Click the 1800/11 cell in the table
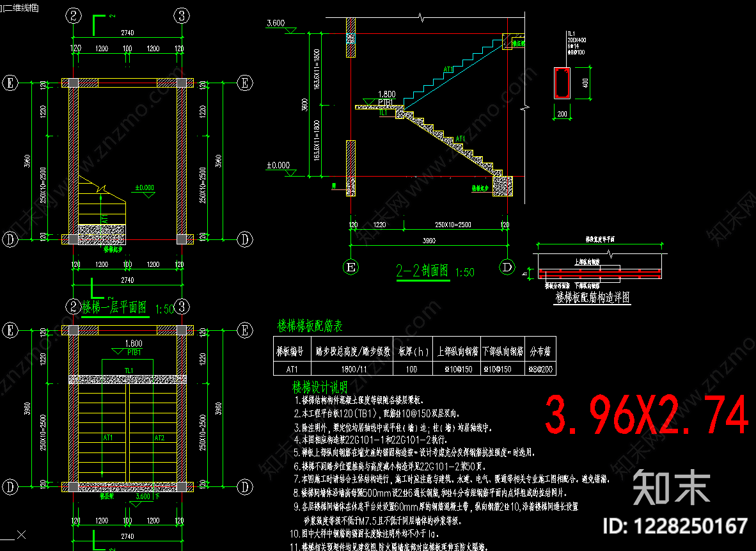Screen dimensions: 756x551 point(352,369)
